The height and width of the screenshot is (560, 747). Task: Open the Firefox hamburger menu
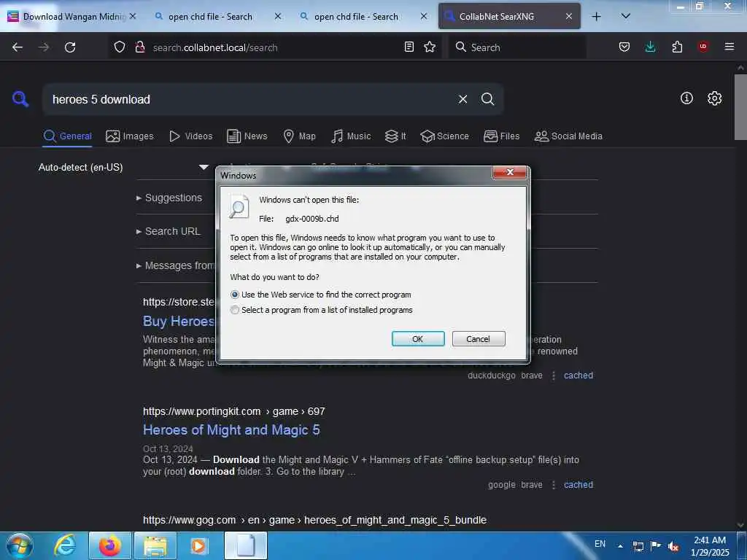(729, 47)
